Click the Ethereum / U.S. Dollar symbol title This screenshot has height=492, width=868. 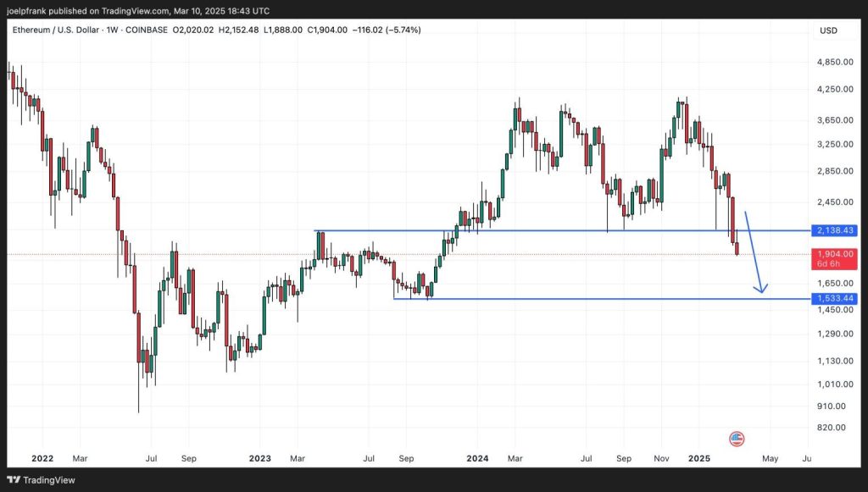tap(56, 30)
